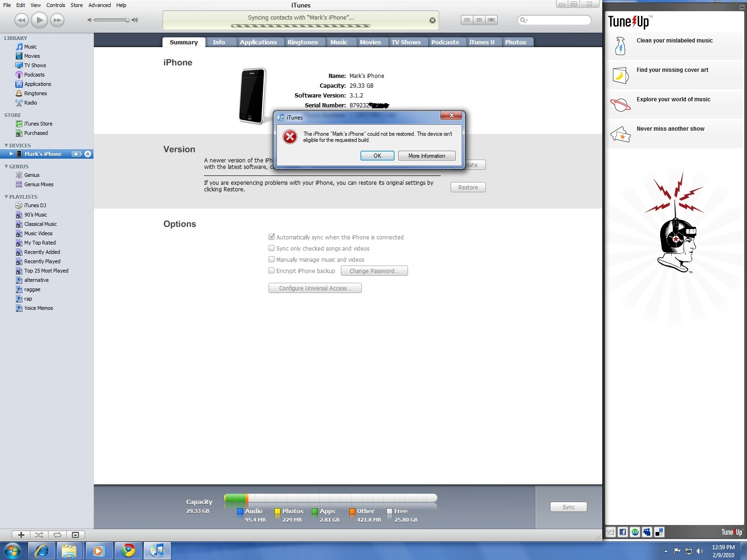Switch to the Info tab
The image size is (747, 560).
(x=218, y=42)
